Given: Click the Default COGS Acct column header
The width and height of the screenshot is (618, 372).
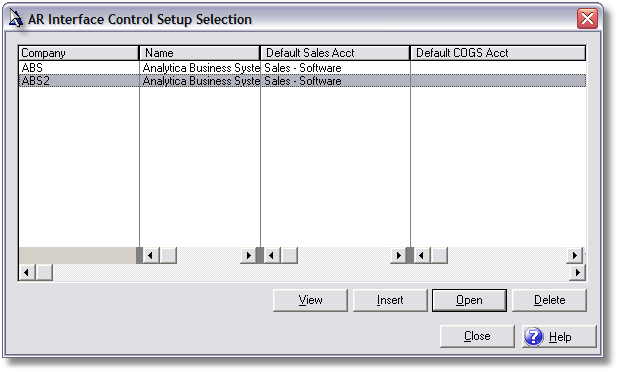Looking at the screenshot, I should pyautogui.click(x=498, y=53).
